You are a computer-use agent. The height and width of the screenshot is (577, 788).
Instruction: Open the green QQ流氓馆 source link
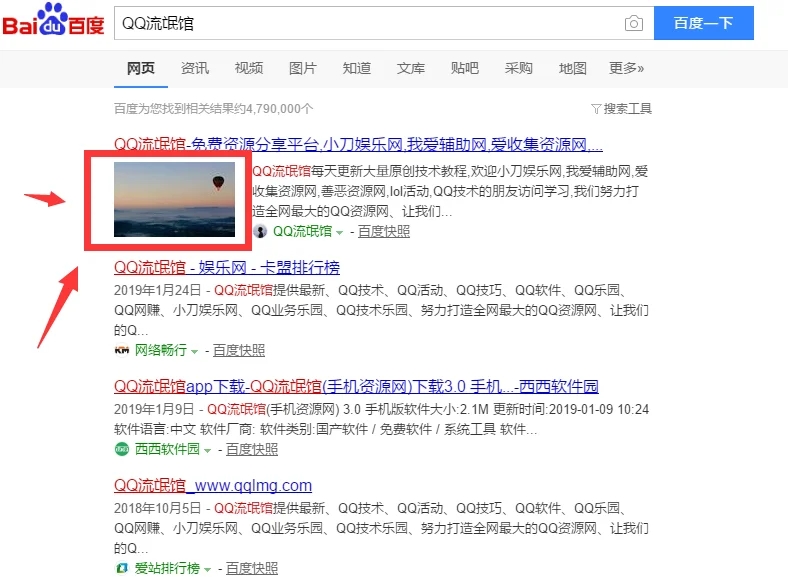pos(303,231)
